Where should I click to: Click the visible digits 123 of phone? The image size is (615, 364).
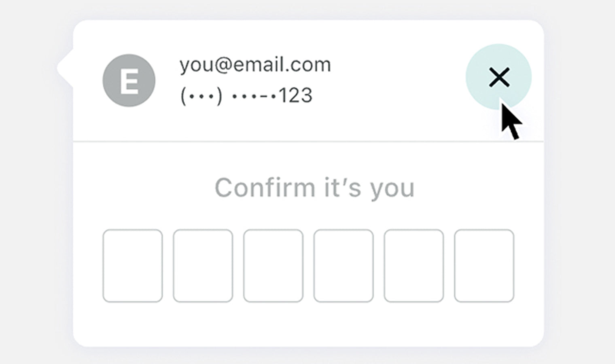point(296,96)
